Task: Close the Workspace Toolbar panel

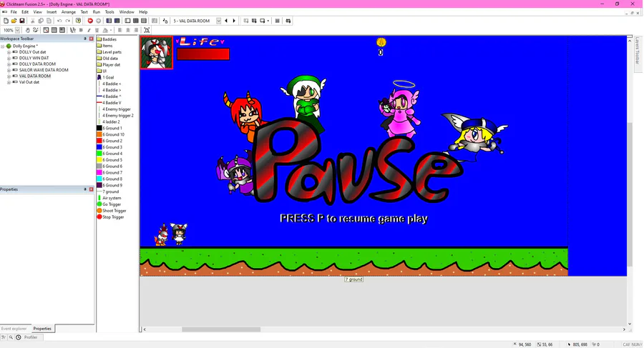Action: 91,39
